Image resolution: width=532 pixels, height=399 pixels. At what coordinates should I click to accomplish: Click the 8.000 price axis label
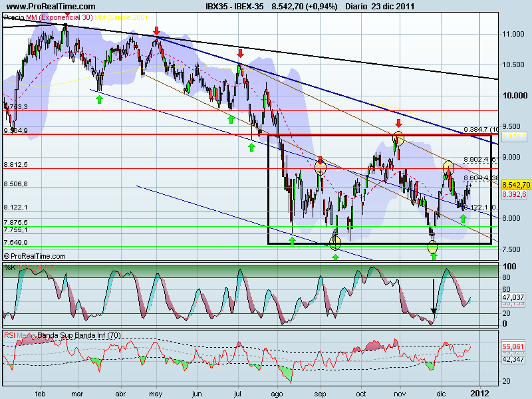pyautogui.click(x=511, y=219)
